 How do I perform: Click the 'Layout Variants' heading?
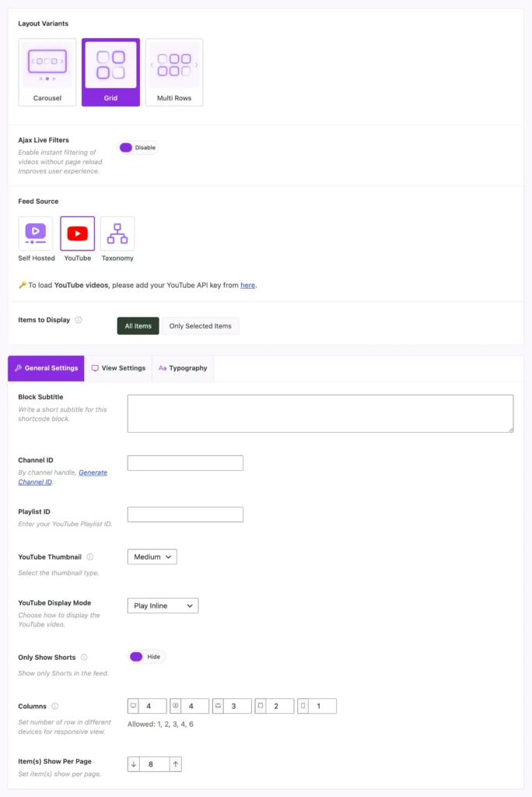pos(44,23)
